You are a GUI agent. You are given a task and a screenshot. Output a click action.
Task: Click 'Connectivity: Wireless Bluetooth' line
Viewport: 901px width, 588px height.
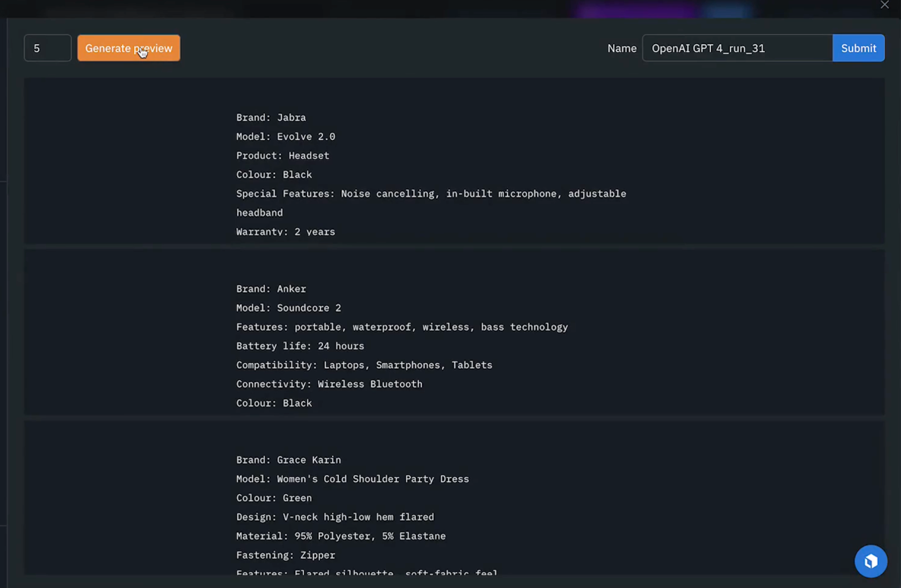tap(329, 384)
